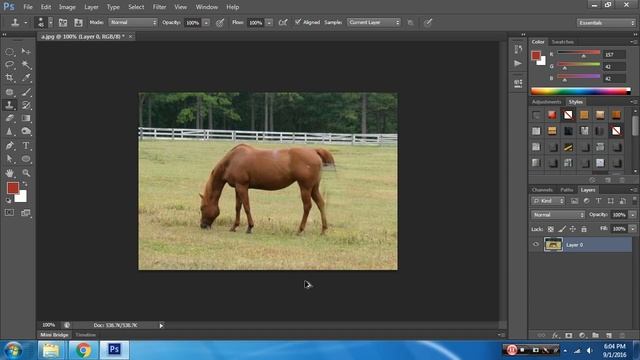Select the Eyedropper tool
Screen dimensions: 640x360
click(26, 78)
